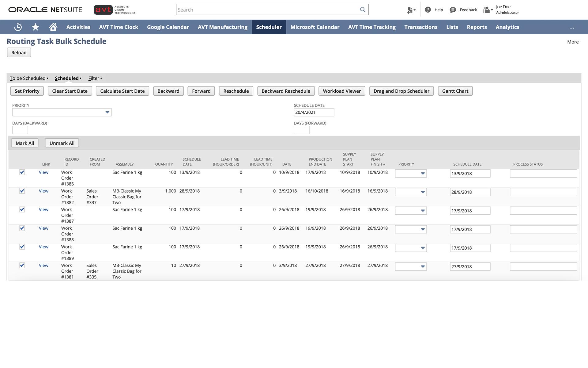Viewport: 588px width, 368px height.
Task: Open the Create New icon menu
Action: coord(411,10)
